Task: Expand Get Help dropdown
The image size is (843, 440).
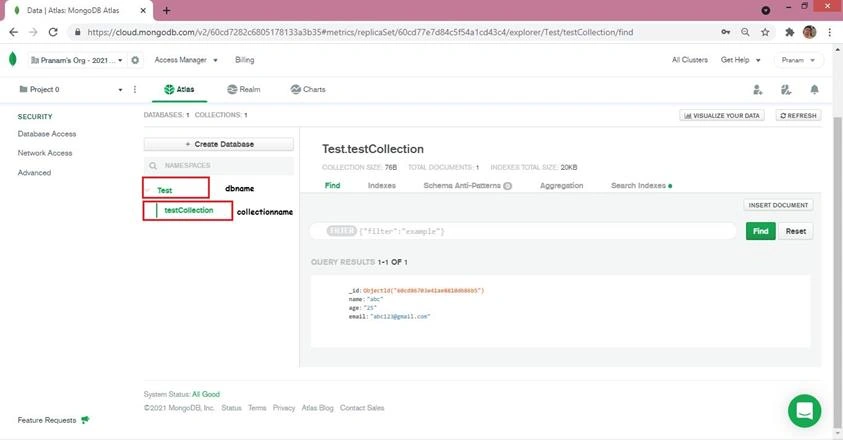Action: [x=740, y=60]
